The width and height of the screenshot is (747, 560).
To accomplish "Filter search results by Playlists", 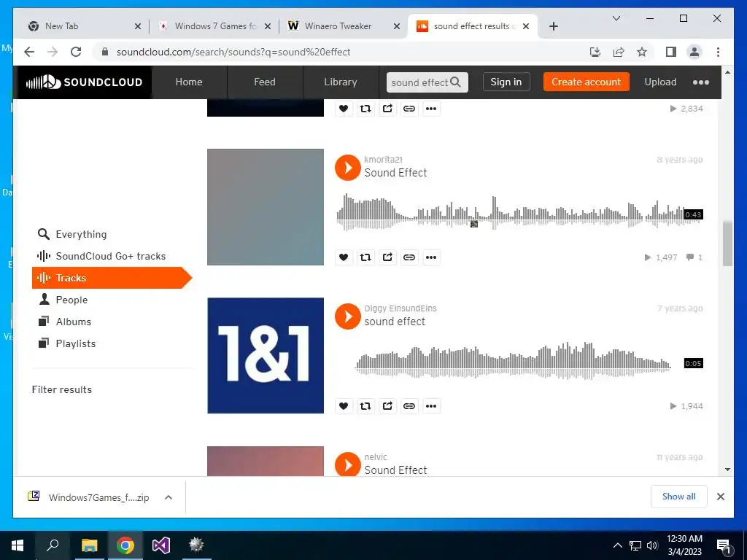I will click(113, 344).
